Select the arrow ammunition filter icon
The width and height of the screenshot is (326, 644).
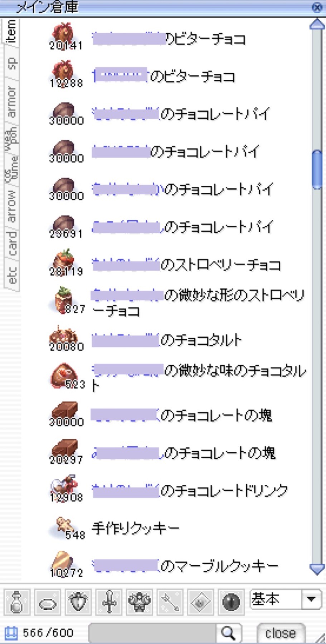(170, 602)
